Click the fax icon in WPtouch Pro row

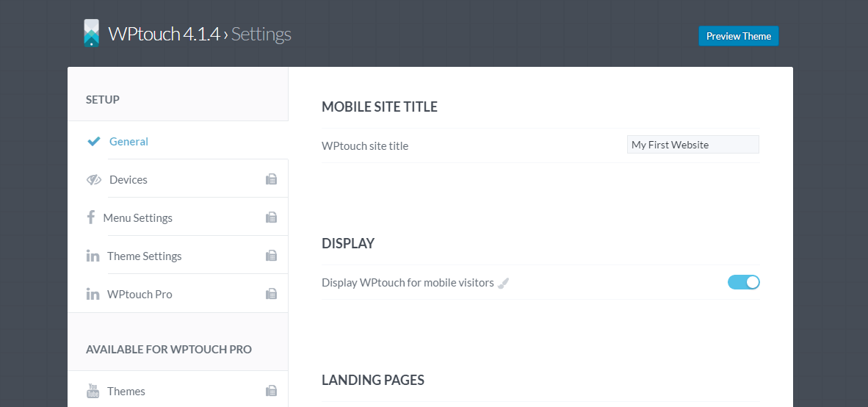point(271,293)
